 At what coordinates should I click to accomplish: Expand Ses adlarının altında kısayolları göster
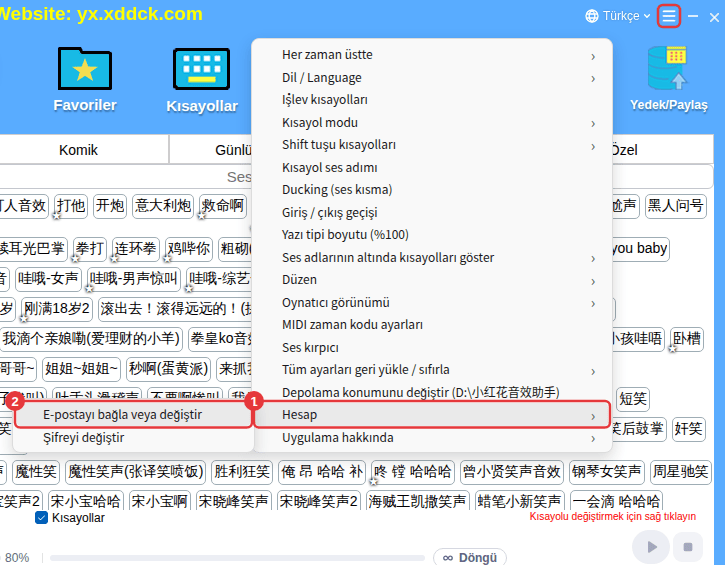(432, 258)
